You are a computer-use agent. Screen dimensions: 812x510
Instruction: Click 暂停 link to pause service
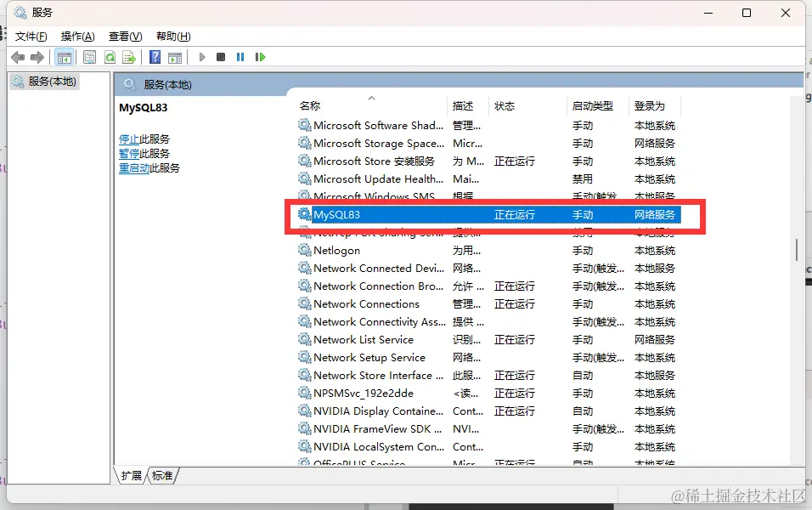129,153
